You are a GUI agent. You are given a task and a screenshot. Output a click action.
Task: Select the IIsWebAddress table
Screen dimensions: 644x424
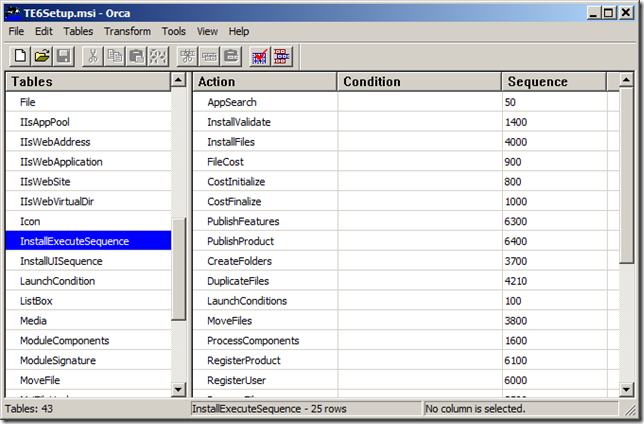pyautogui.click(x=88, y=142)
